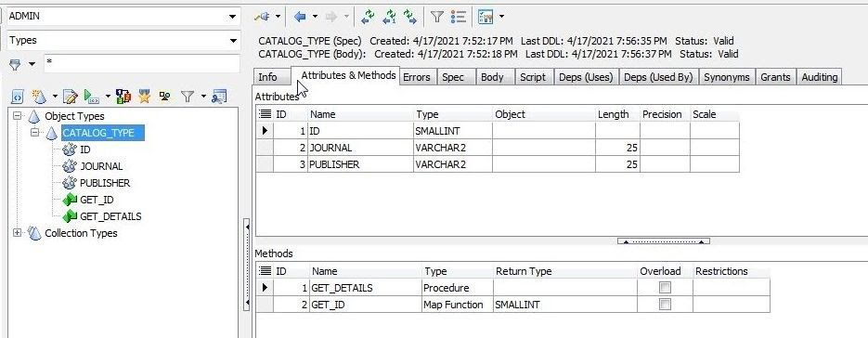
Task: Click the Collection Types cones icon
Action: (x=34, y=233)
